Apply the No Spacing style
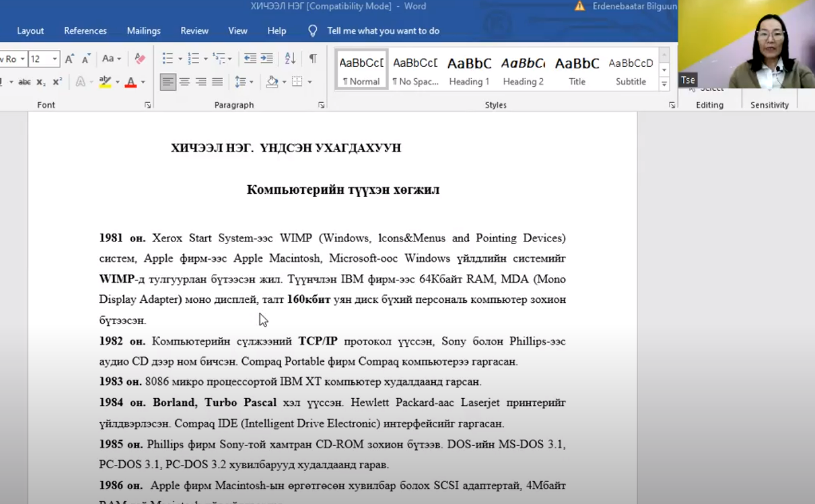Screen dimensions: 815x504 (x=415, y=70)
